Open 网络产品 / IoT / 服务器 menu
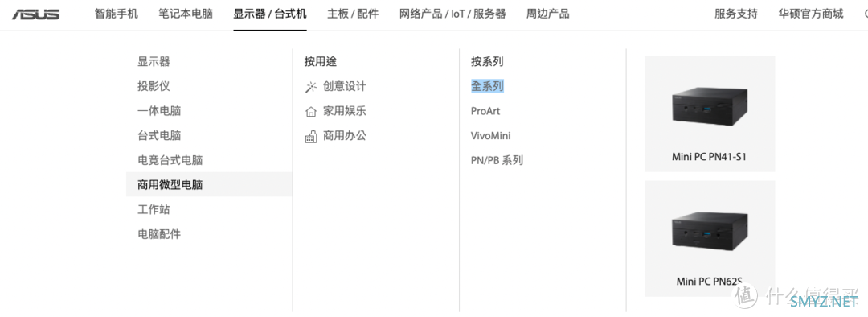Screen dimensions: 868x317 (x=452, y=14)
